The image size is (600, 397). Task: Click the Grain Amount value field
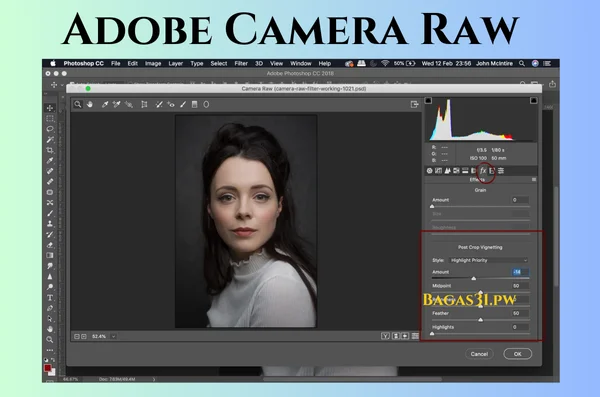[520, 200]
